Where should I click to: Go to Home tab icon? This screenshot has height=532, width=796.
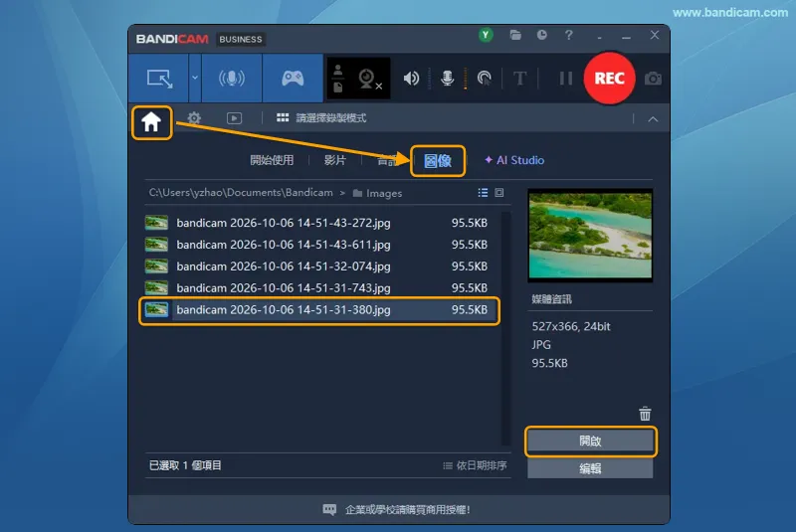click(151, 122)
